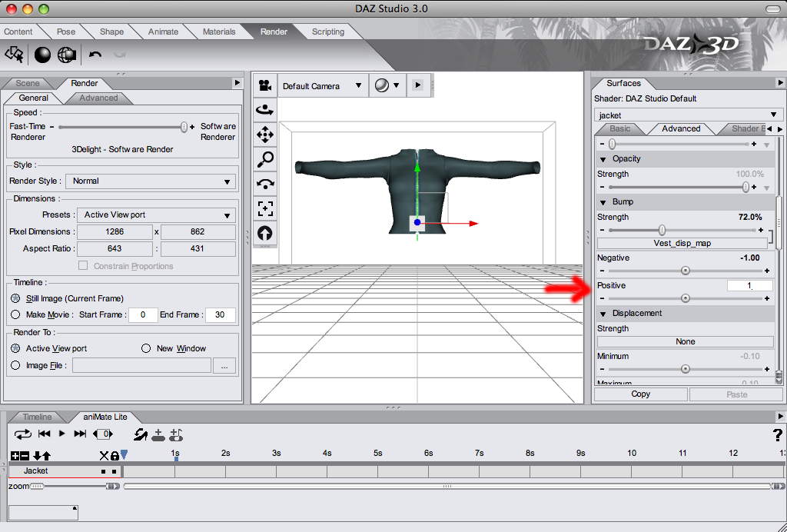Play the animation in aniMate Lite

[x=62, y=434]
